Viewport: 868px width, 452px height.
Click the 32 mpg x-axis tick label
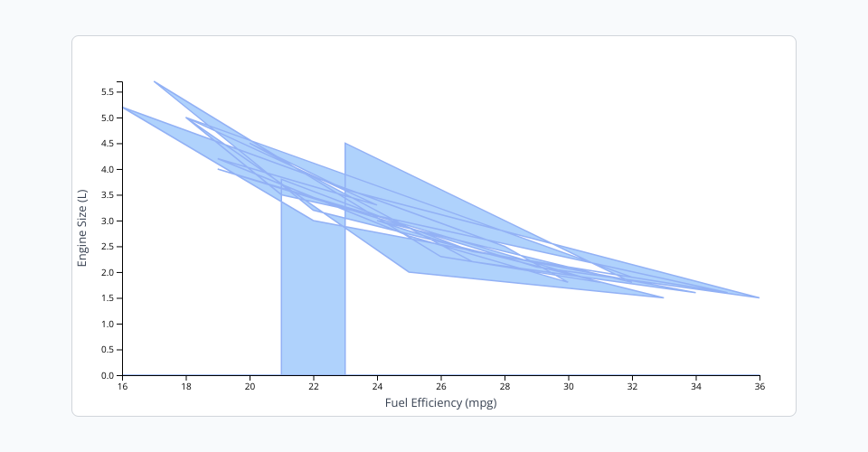(x=632, y=387)
